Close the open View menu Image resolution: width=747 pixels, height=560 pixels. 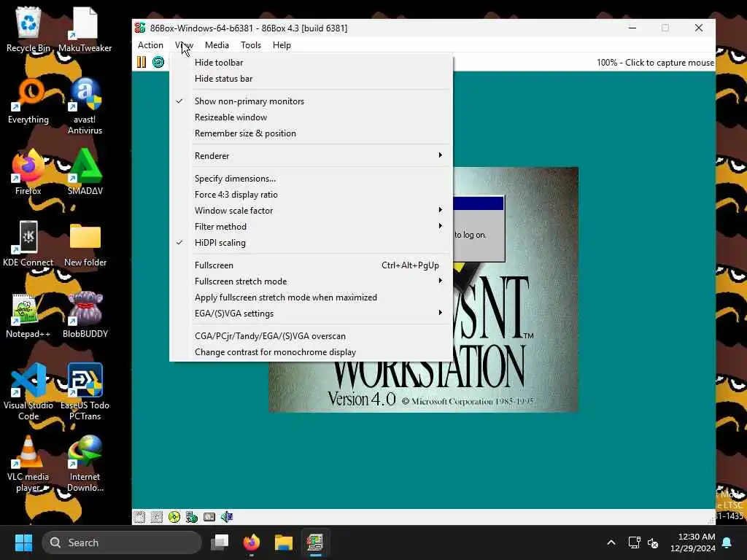point(184,45)
